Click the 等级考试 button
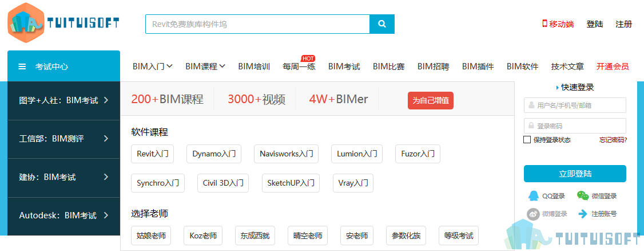This screenshot has height=251, width=644. tap(459, 236)
